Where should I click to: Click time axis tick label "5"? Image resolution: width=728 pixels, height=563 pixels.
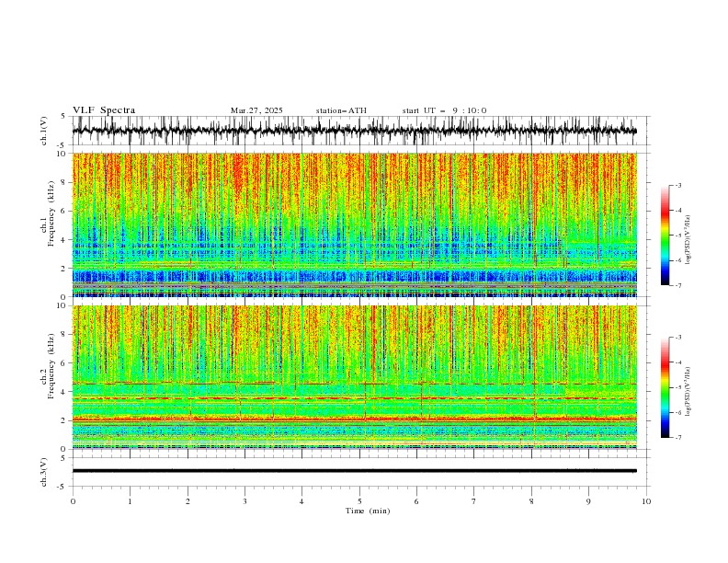click(359, 501)
